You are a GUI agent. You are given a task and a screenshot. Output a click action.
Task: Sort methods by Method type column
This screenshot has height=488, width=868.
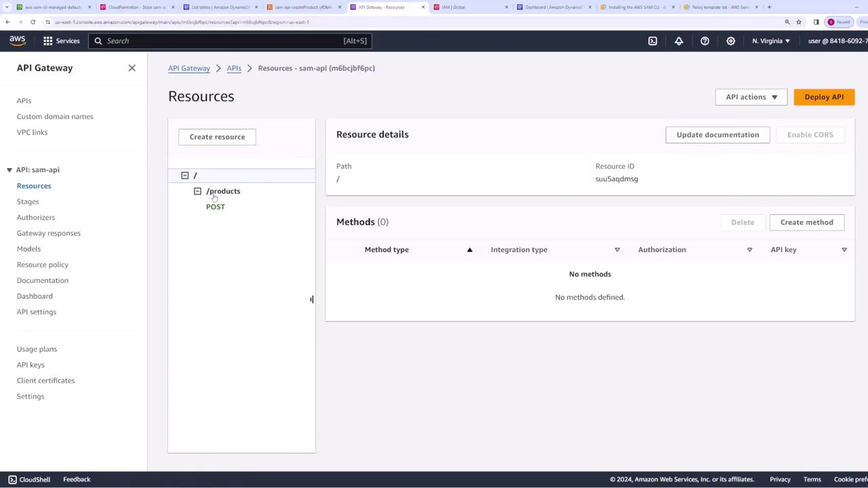point(469,249)
